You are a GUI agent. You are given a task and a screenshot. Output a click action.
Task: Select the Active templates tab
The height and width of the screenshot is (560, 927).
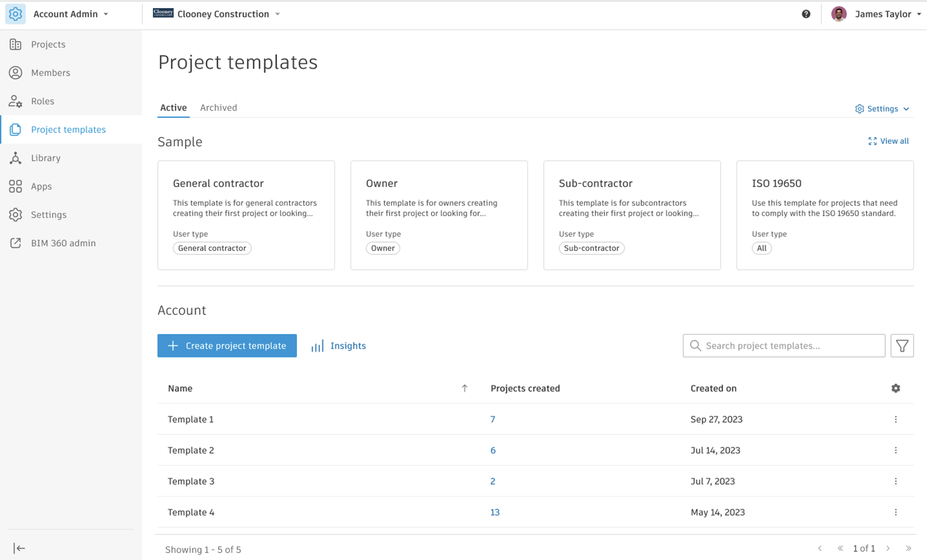coord(173,108)
